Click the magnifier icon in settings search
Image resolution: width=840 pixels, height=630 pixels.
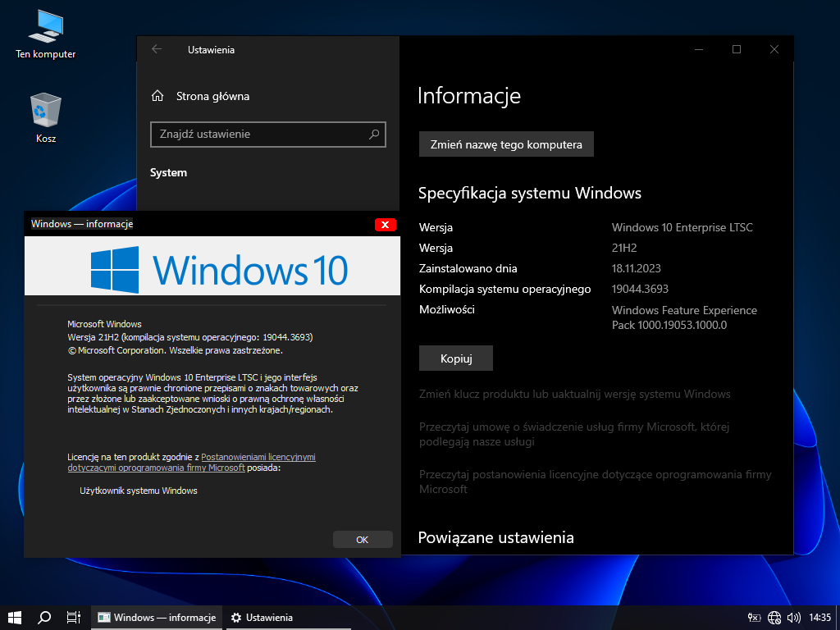[x=374, y=134]
